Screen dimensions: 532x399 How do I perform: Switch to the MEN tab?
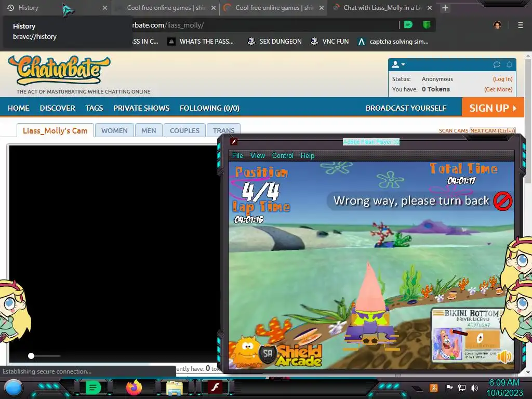[x=149, y=130]
